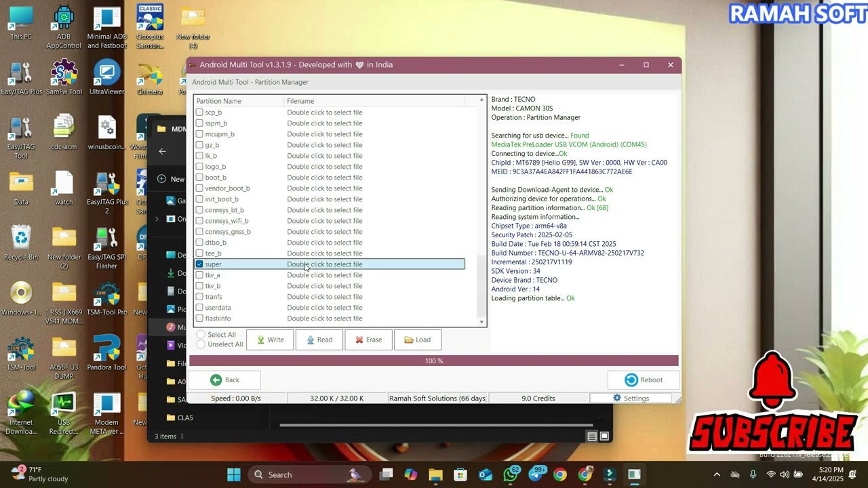Click the Erase button
The width and height of the screenshot is (868, 488).
(368, 340)
